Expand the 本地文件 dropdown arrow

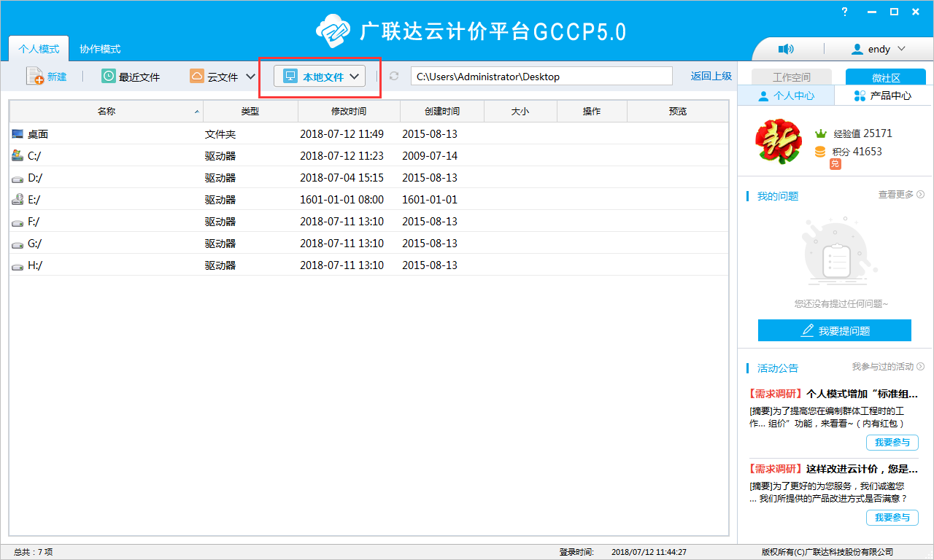[x=355, y=77]
